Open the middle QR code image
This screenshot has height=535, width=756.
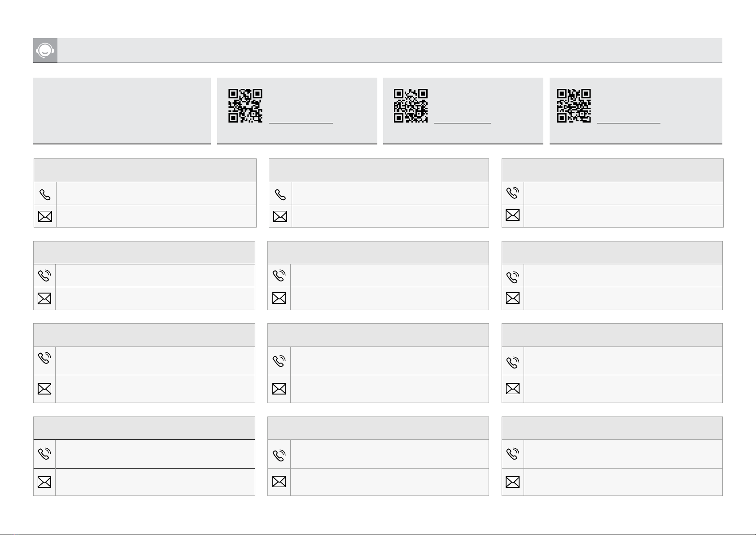pos(411,106)
